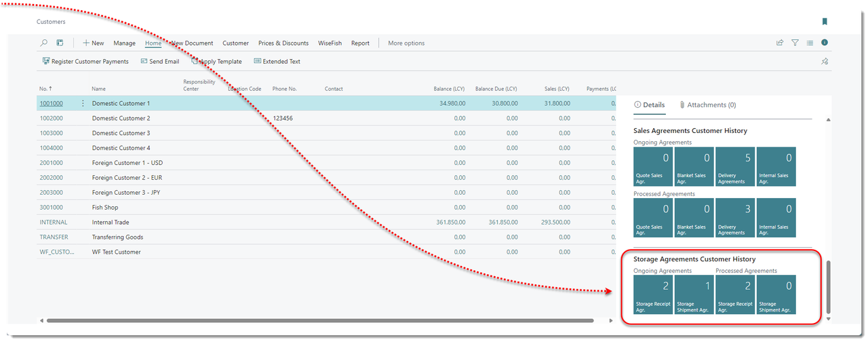
Task: Toggle the filter pane funnel icon
Action: pos(795,43)
